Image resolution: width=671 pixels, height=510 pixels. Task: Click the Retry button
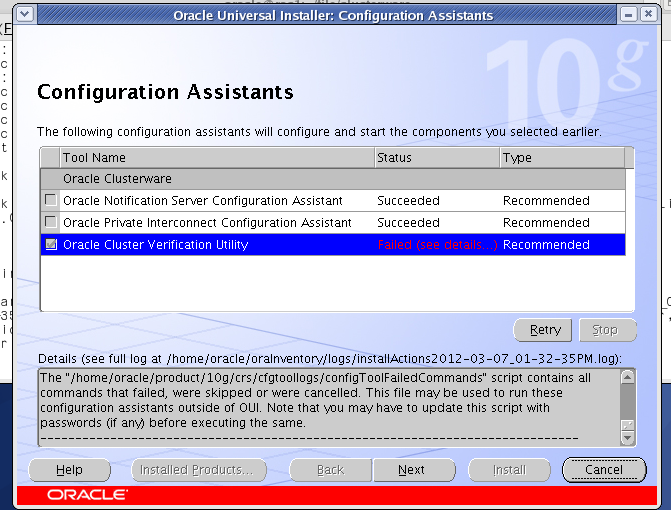click(543, 330)
